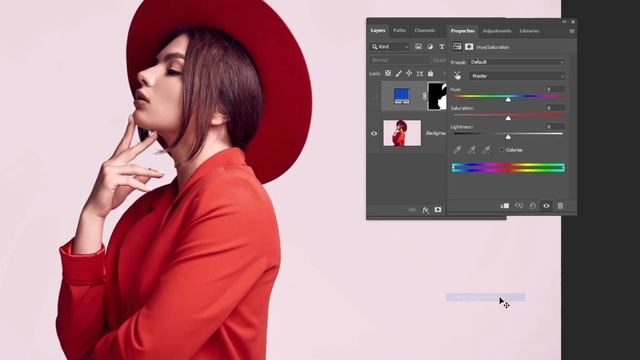Click the Background layer name
This screenshot has width=640, height=360.
pos(436,133)
